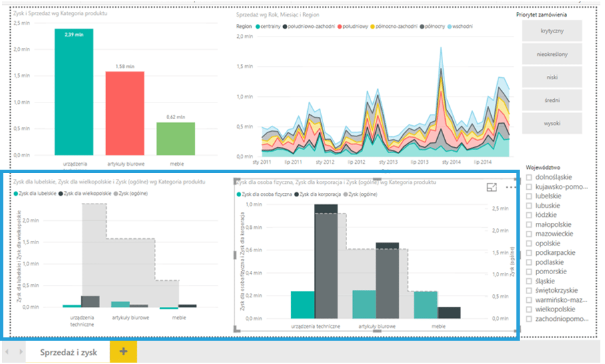
Task: Click the Zysk dla lubelskie legend marker
Action: [x=17, y=193]
